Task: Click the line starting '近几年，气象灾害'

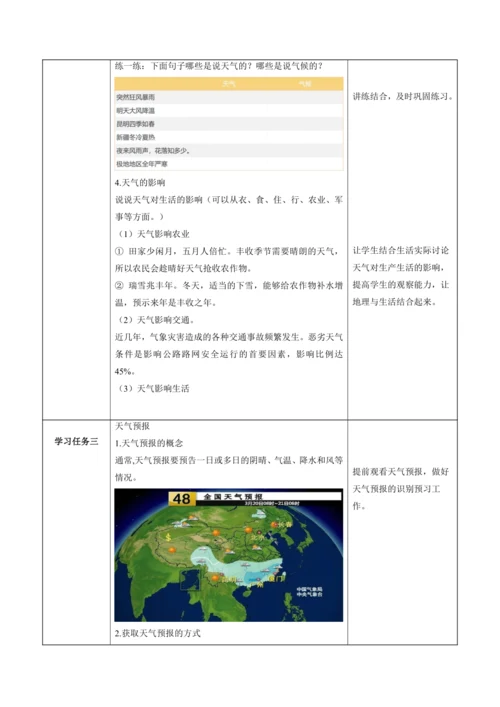Action: pyautogui.click(x=229, y=337)
